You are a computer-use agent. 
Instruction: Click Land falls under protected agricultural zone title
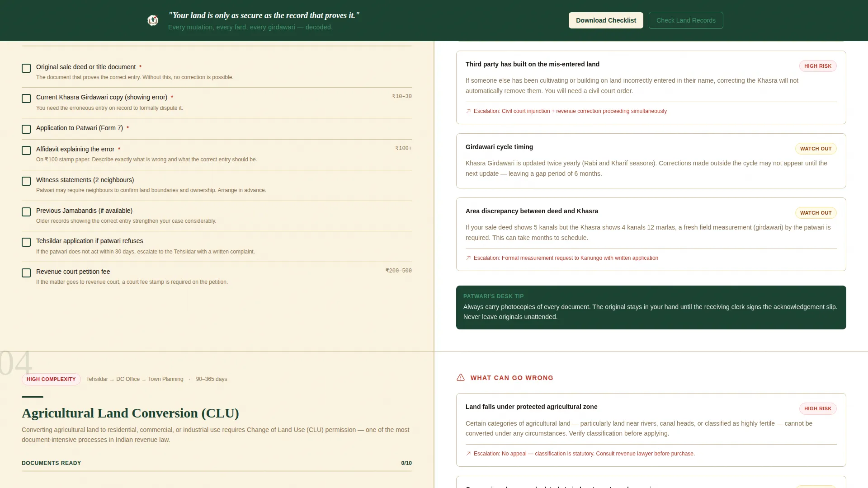coord(531,407)
